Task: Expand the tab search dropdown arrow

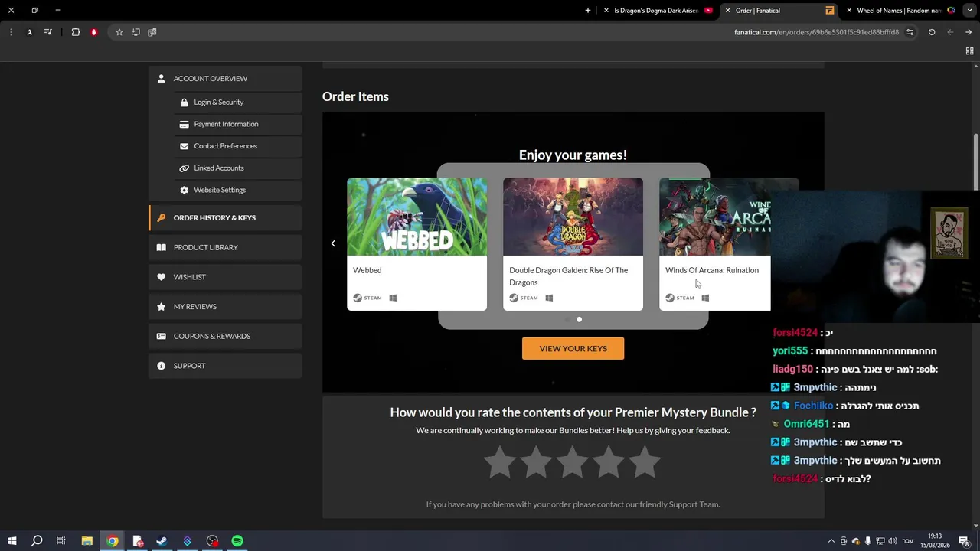Action: 969,11
